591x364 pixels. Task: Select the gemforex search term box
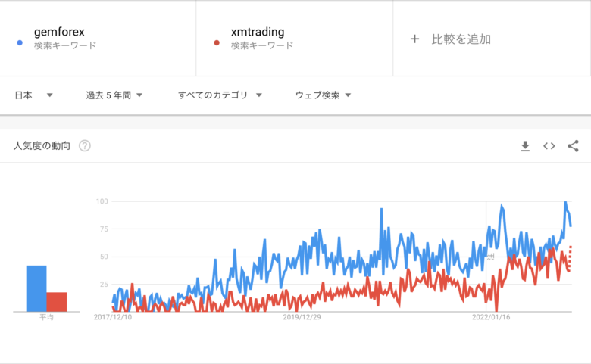(98, 39)
